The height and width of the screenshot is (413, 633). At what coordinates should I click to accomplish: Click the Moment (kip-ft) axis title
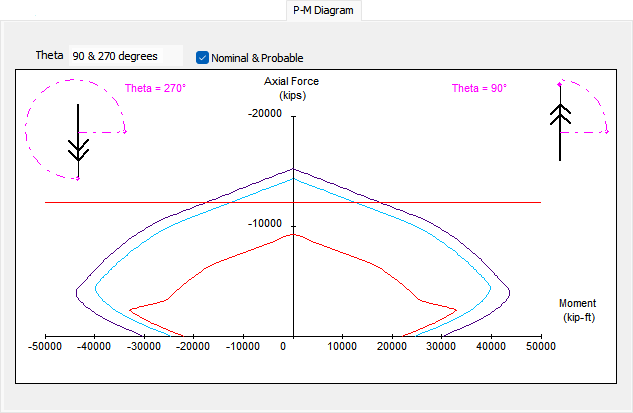click(578, 310)
